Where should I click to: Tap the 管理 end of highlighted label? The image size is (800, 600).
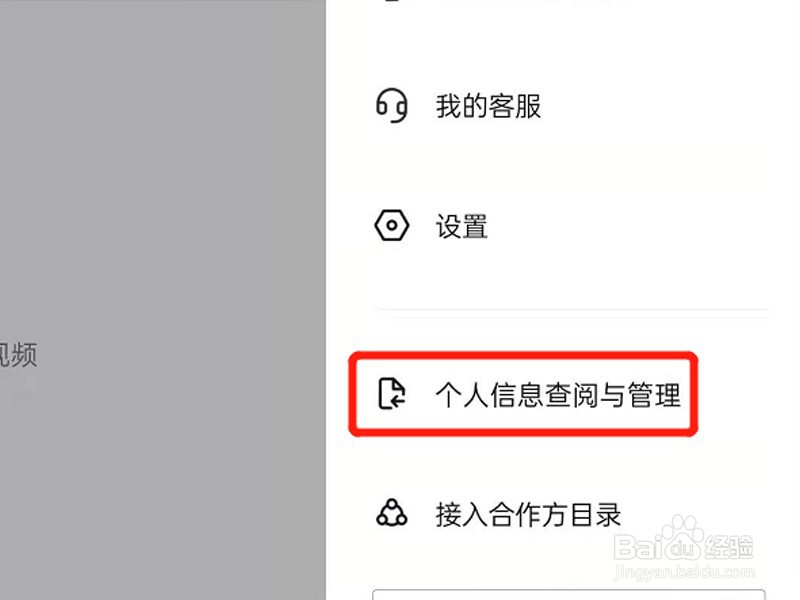tap(655, 395)
